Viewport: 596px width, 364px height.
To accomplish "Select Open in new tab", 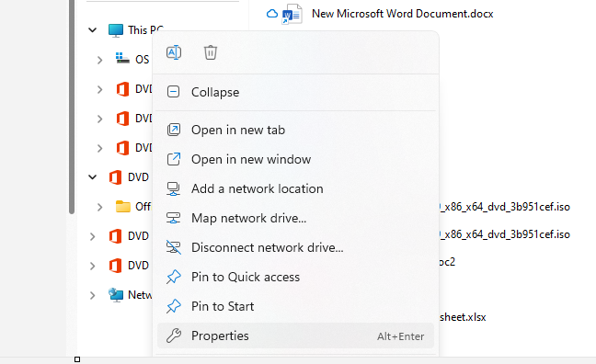I will [x=295, y=130].
